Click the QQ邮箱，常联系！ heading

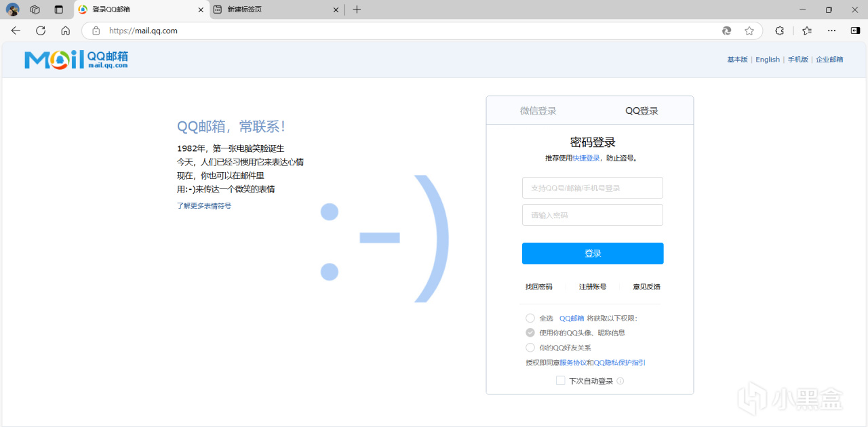231,127
